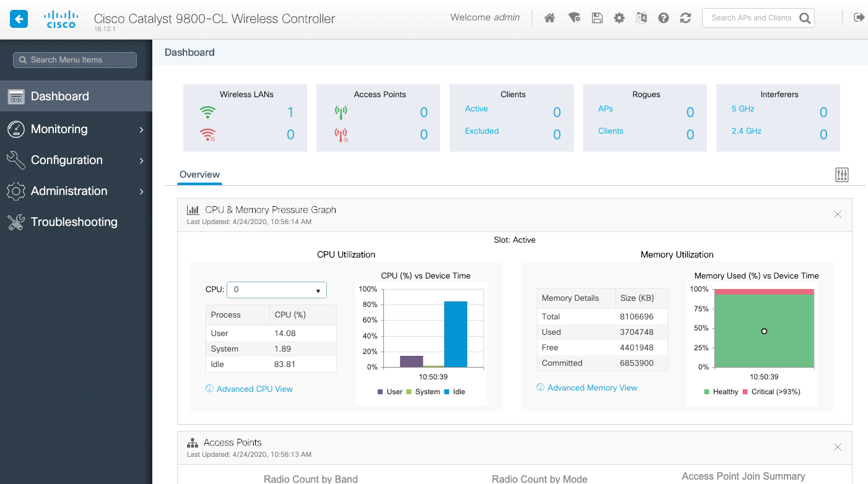Open the dashboard customize dashlets icon
This screenshot has width=868, height=484.
pyautogui.click(x=841, y=175)
